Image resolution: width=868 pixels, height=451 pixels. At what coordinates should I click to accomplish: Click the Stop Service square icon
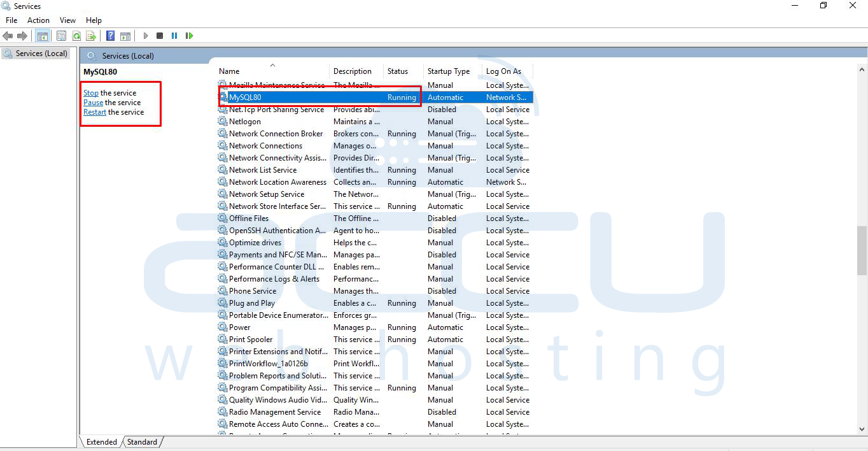coord(160,36)
